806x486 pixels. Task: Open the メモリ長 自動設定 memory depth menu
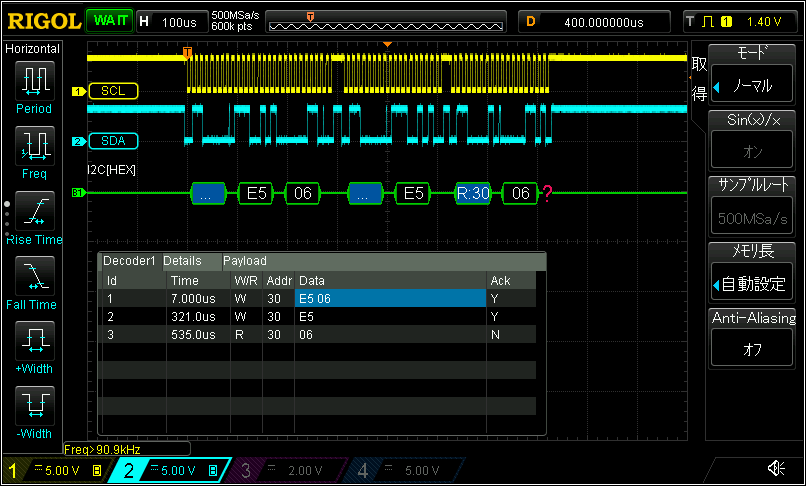pos(752,272)
